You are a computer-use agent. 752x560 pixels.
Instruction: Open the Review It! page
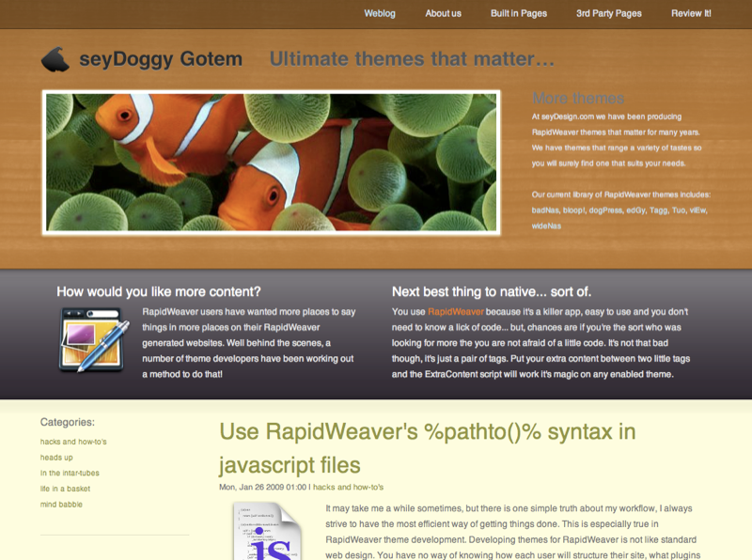[691, 13]
